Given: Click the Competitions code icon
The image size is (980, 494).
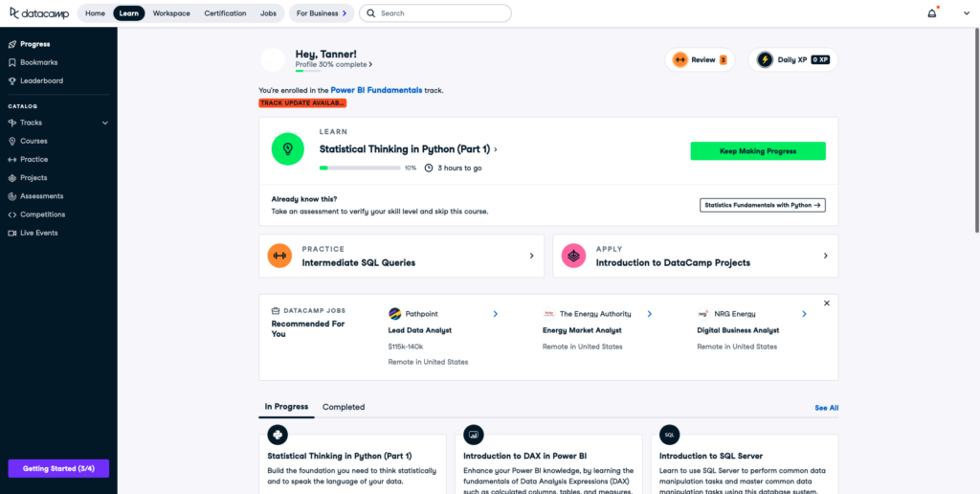Looking at the screenshot, I should click(x=12, y=214).
